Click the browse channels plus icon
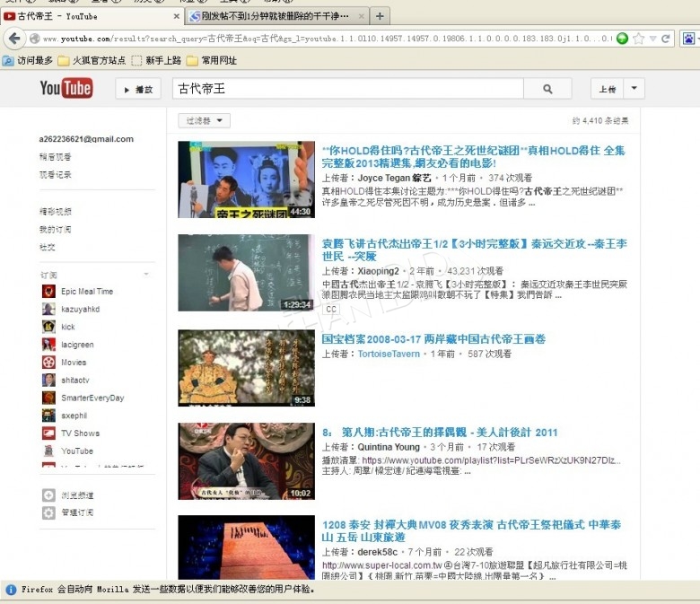This screenshot has width=700, height=604. pyautogui.click(x=48, y=495)
